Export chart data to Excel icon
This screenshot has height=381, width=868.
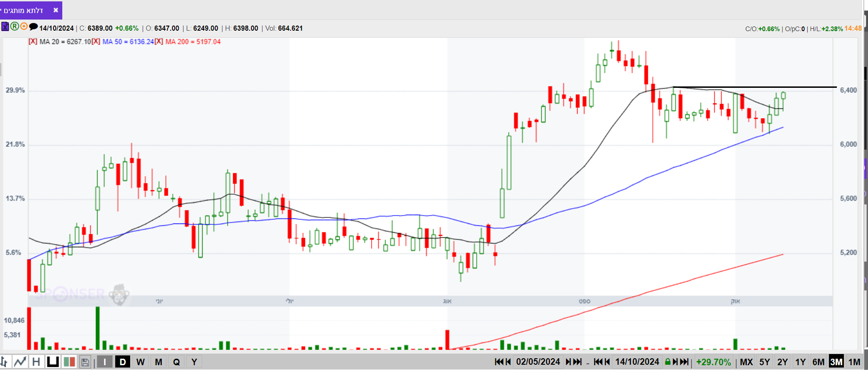(5, 26)
